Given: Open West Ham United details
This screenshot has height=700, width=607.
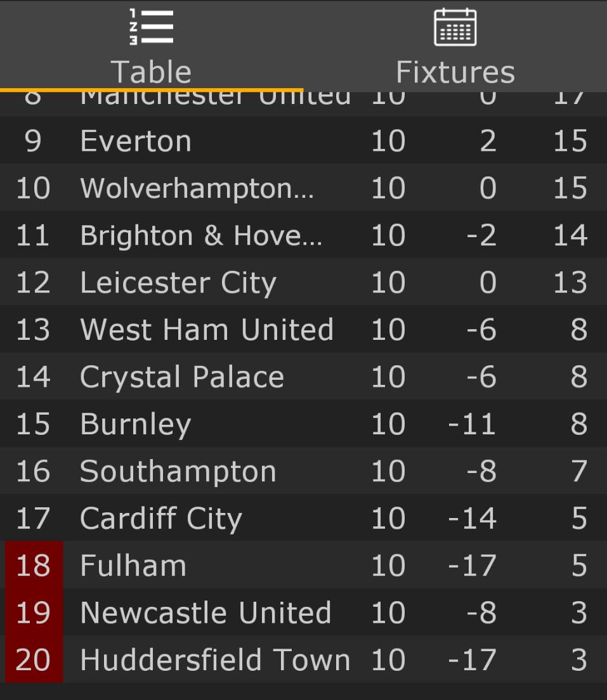Looking at the screenshot, I should (x=207, y=330).
